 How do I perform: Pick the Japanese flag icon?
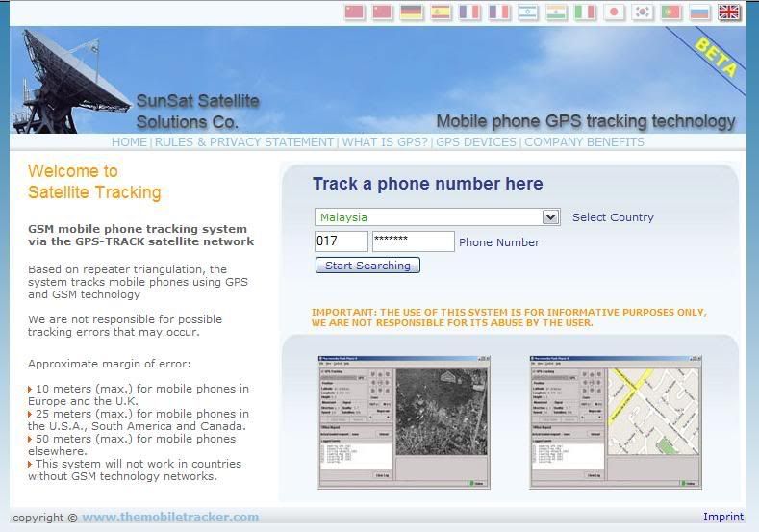614,12
